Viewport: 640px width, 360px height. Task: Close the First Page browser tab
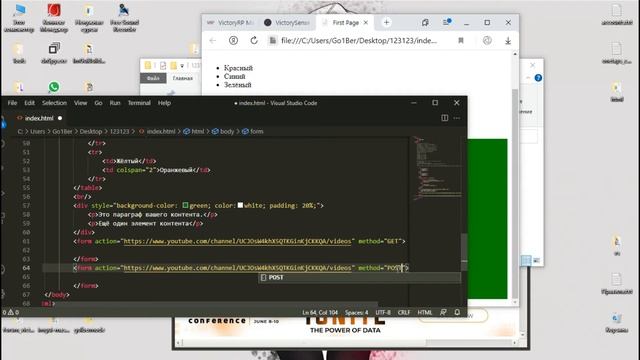366,22
